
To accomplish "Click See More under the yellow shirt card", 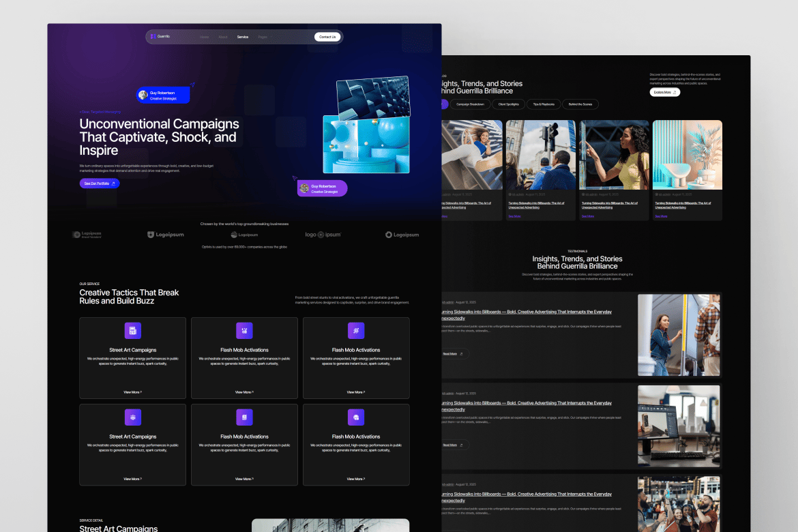I will [x=588, y=216].
